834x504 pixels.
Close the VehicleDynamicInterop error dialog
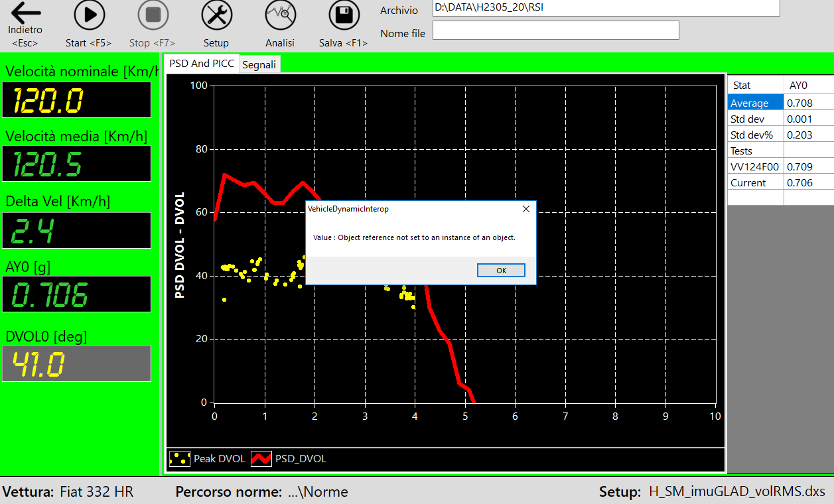525,209
